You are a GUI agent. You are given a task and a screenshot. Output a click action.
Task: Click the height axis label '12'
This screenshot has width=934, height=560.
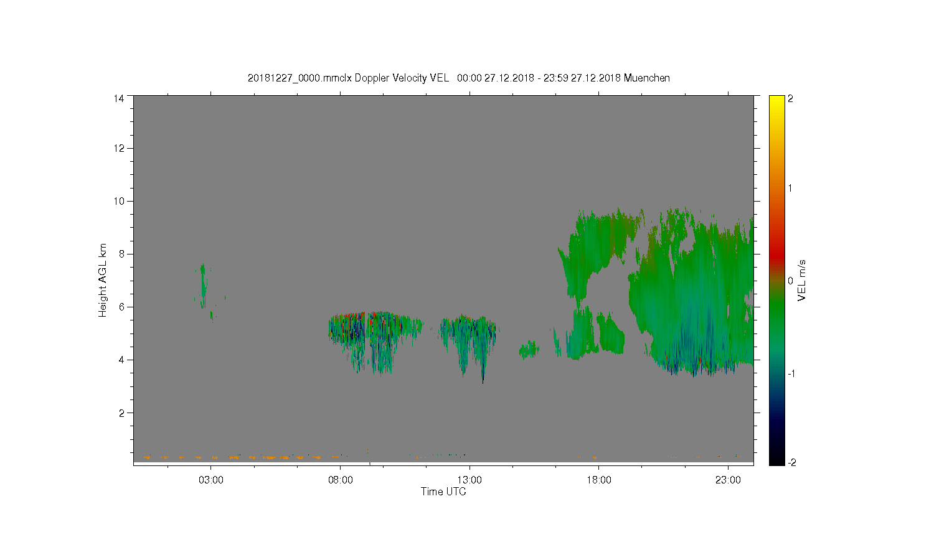[119, 148]
